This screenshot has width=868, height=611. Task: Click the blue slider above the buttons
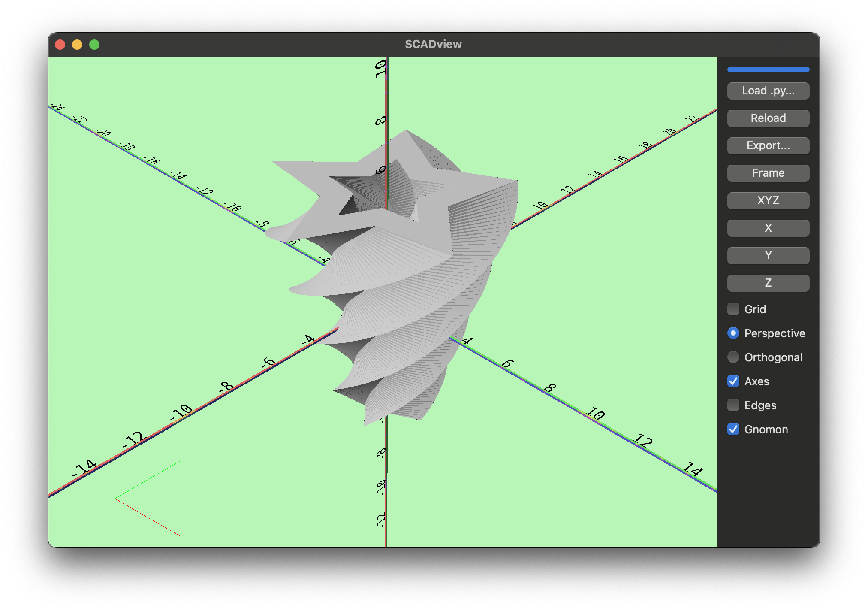coord(768,69)
